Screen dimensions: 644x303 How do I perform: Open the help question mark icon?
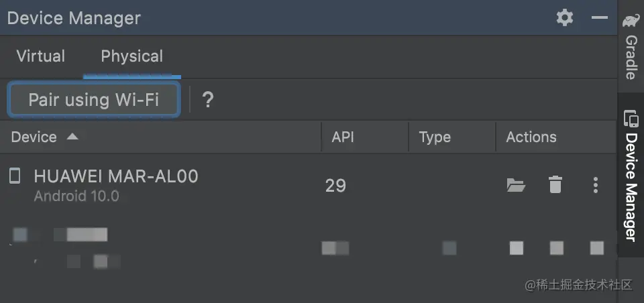pos(208,100)
